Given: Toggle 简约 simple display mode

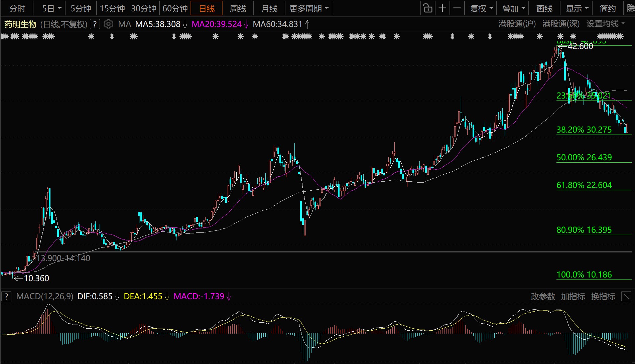Looking at the screenshot, I should (x=607, y=8).
